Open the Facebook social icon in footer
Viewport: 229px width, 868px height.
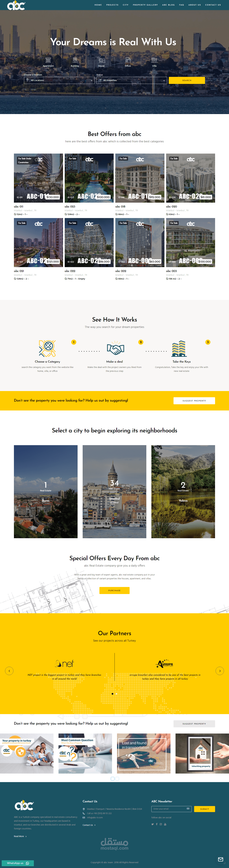pos(156,824)
